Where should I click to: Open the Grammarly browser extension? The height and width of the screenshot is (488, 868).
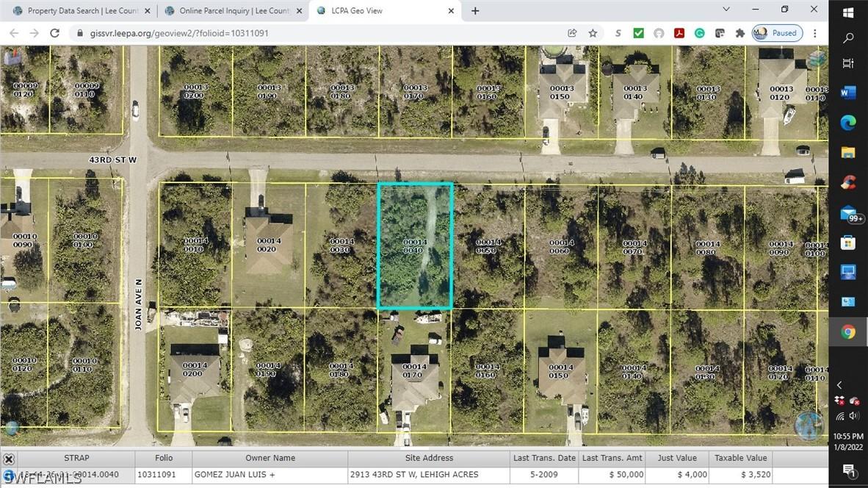tap(699, 33)
